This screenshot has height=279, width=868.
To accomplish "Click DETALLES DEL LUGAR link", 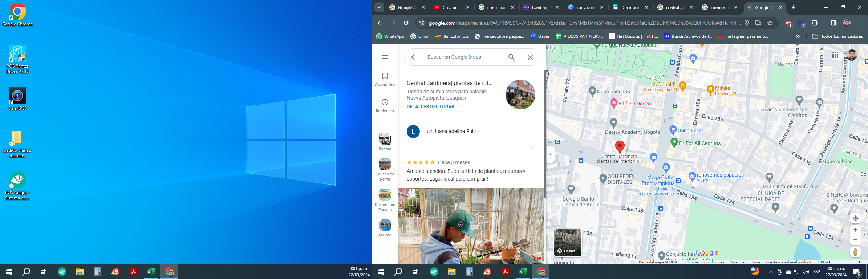I will [x=430, y=107].
